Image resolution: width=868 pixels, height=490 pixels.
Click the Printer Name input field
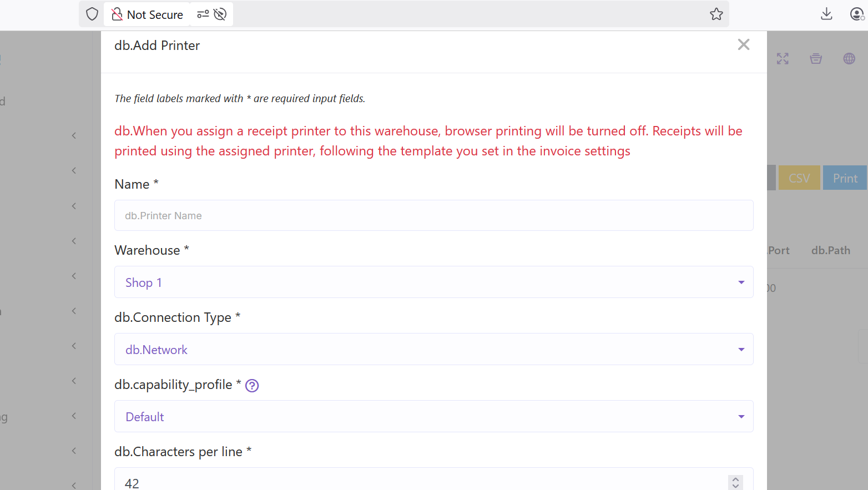click(433, 216)
